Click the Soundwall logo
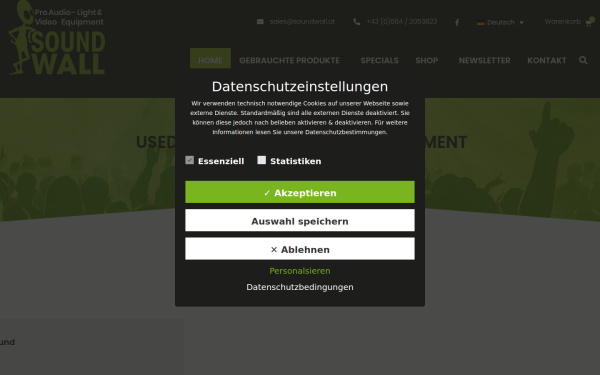 pyautogui.click(x=57, y=38)
